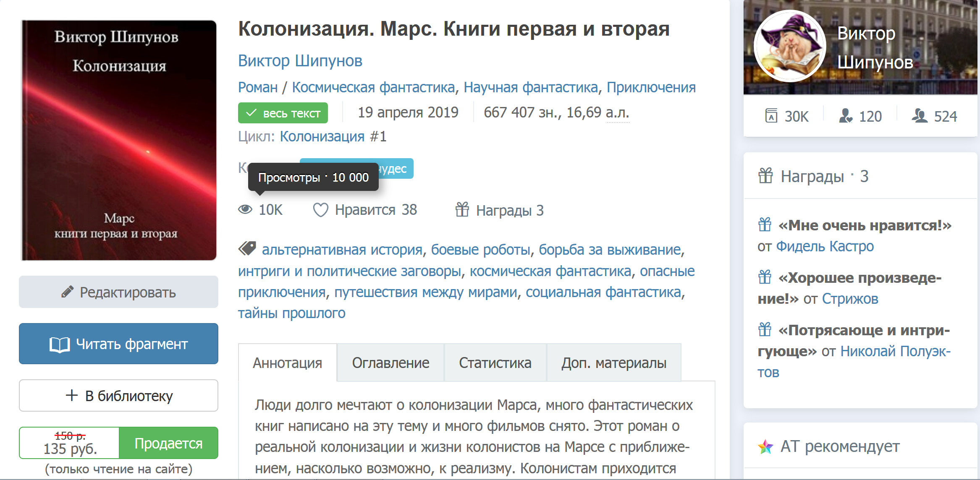
Task: Click gift icon in Награды sidebar header
Action: click(765, 176)
